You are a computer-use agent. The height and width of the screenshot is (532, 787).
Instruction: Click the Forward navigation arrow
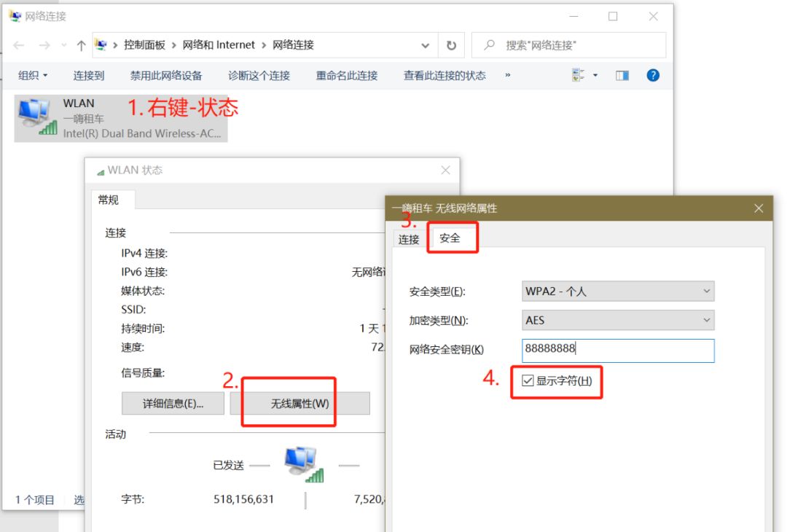(44, 46)
